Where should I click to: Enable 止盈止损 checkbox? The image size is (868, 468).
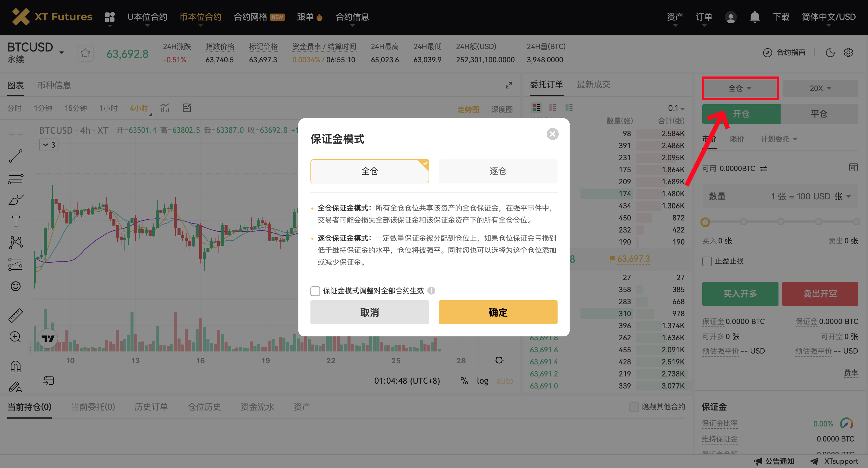[706, 261]
